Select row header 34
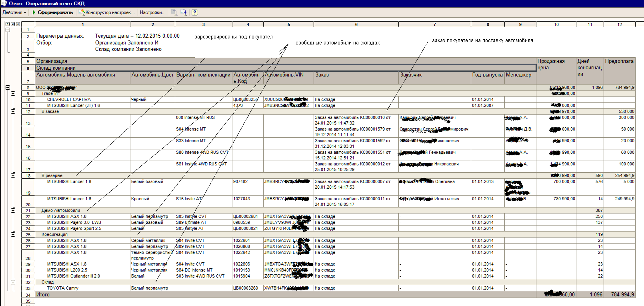This screenshot has width=644, height=306. pos(28,295)
